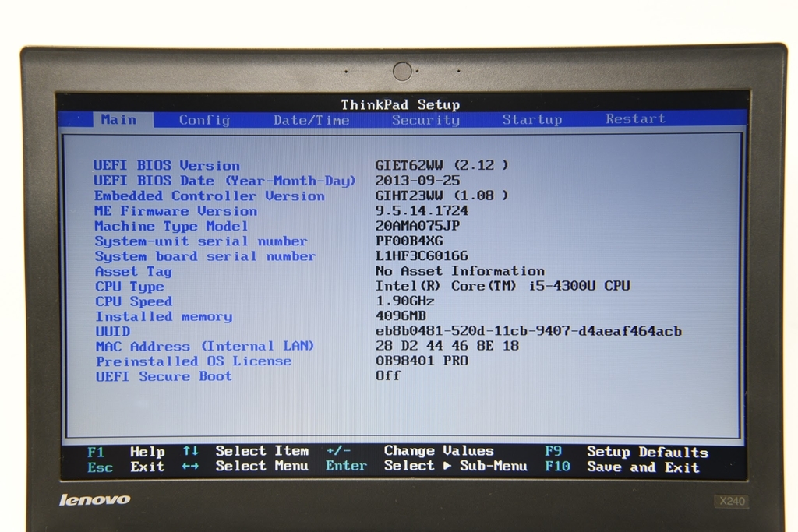Click the 4096MB memory value
Image resolution: width=798 pixels, height=532 pixels.
click(x=401, y=315)
